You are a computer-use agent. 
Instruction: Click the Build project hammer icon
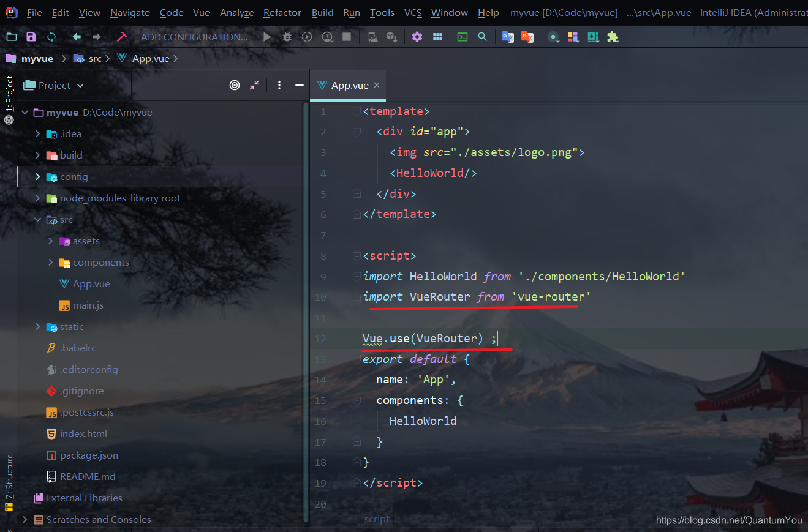[121, 37]
